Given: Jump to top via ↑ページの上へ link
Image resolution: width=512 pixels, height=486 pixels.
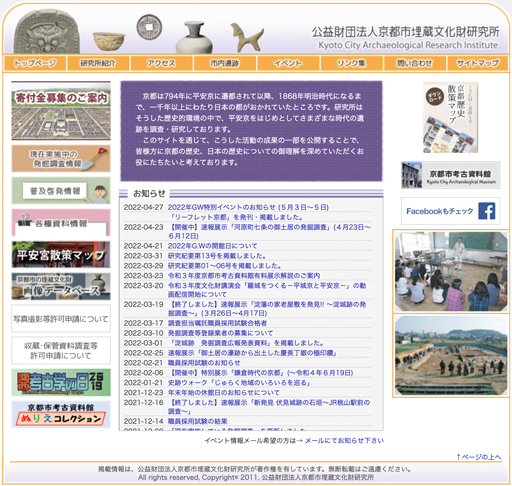Looking at the screenshot, I should (479, 457).
